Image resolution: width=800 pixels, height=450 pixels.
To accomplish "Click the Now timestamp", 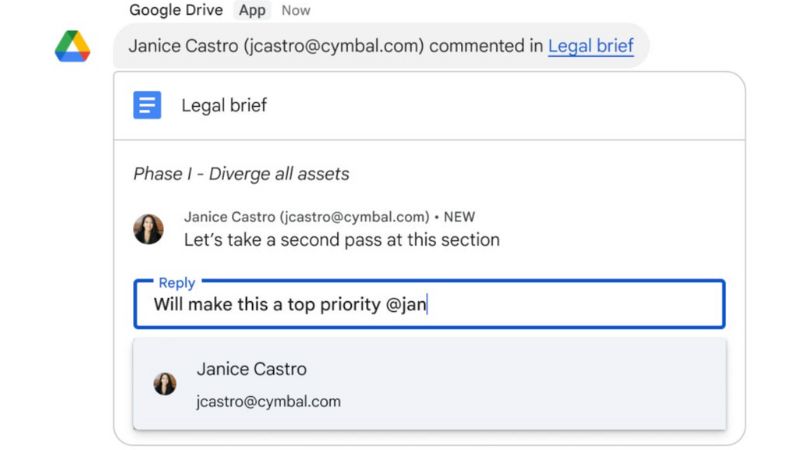I will click(x=296, y=11).
